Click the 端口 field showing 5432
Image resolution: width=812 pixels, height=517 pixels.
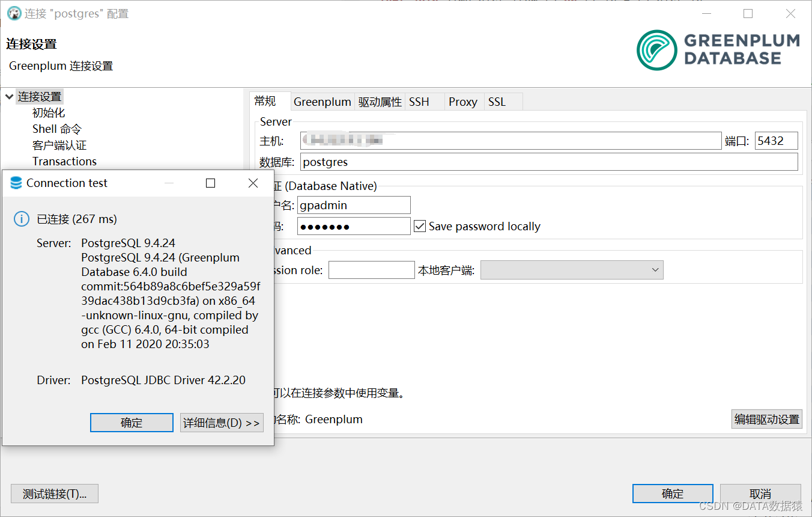777,141
